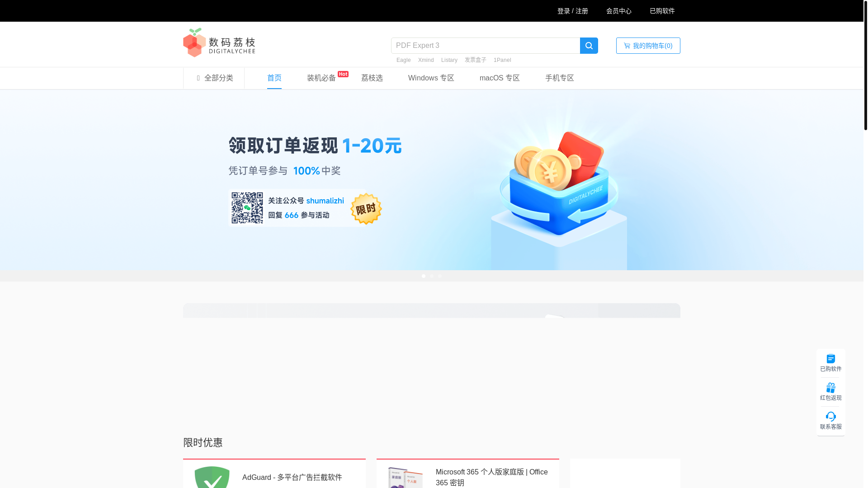Click 1Panel suggested search keyword
Viewport: 868px width, 488px height.
pyautogui.click(x=502, y=60)
